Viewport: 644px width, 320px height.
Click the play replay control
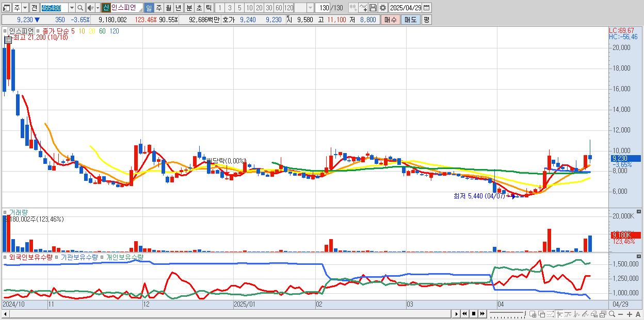(457, 314)
